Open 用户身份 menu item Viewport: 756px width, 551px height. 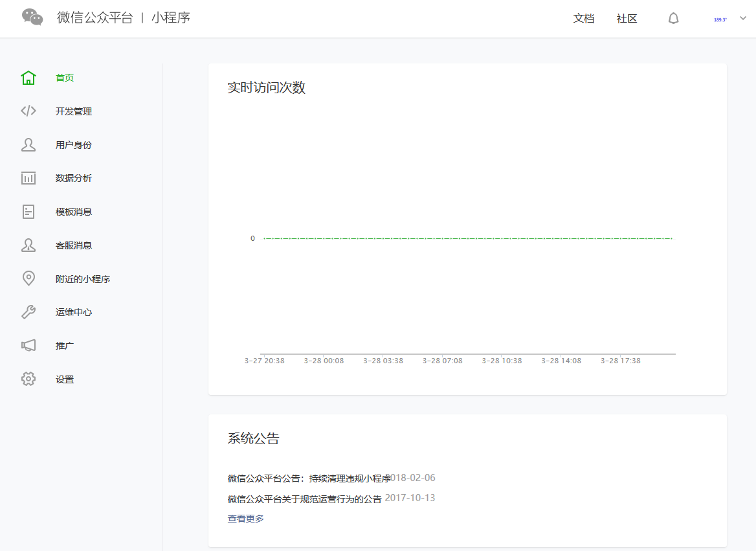pos(73,145)
